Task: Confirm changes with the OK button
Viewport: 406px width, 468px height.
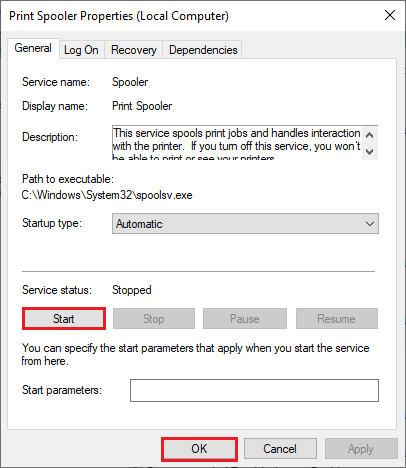Action: [199, 449]
